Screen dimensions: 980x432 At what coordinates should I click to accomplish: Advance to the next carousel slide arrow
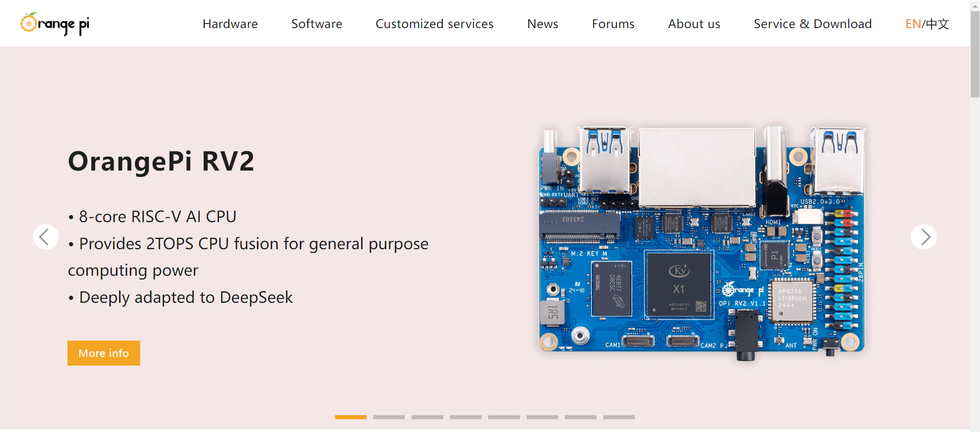tap(924, 237)
